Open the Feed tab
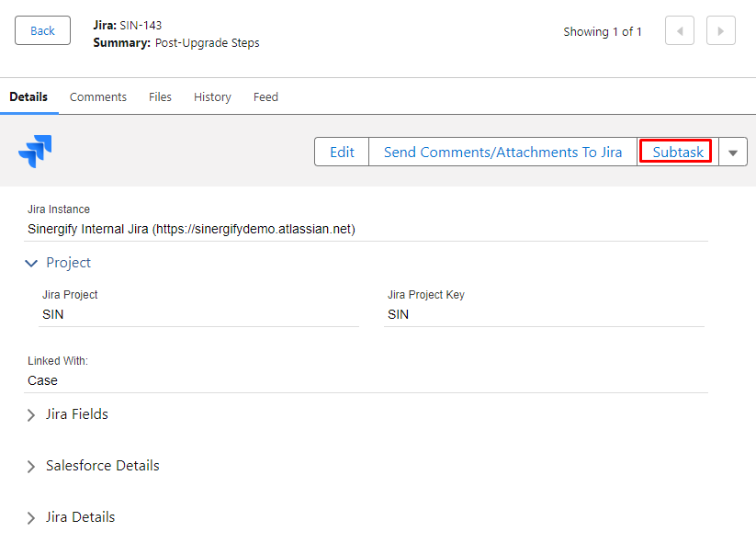 click(x=265, y=96)
